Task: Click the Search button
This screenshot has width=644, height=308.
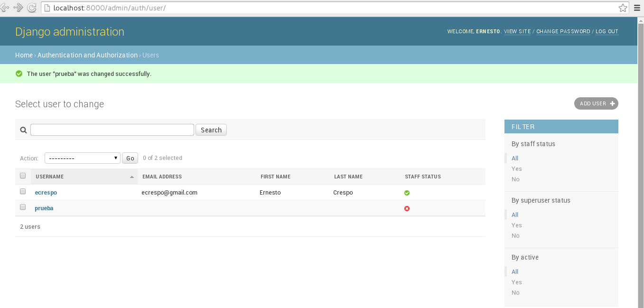Action: click(211, 130)
